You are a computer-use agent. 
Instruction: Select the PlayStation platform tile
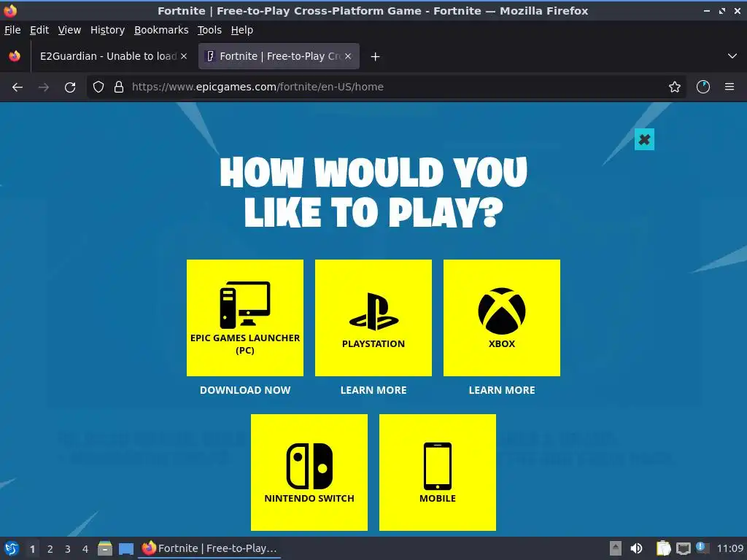tap(373, 318)
